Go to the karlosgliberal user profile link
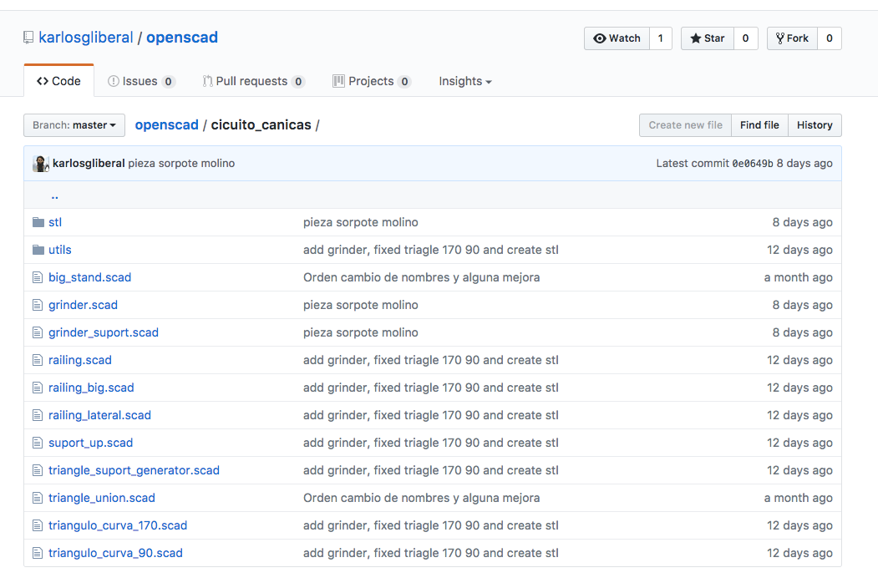878x588 pixels. 86,38
